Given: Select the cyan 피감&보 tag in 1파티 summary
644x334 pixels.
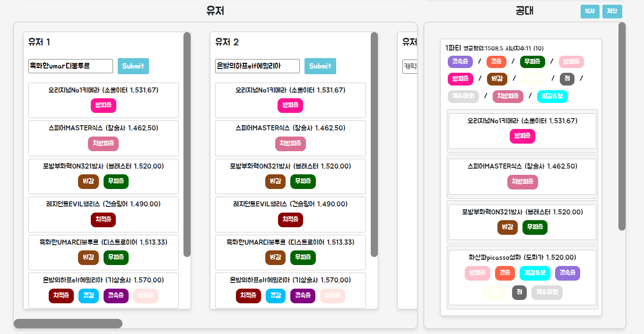Looking at the screenshot, I should [x=552, y=96].
